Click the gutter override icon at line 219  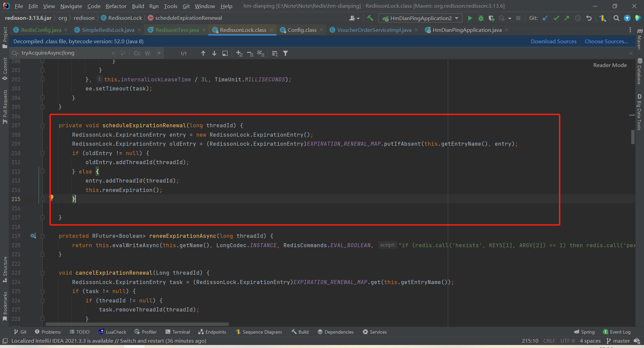33,236
